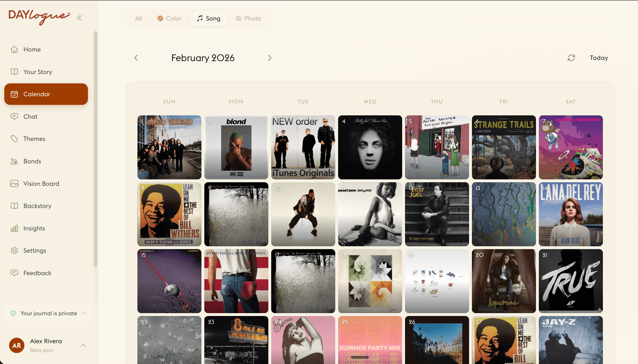
Task: Open the Bonds page
Action: tap(32, 161)
